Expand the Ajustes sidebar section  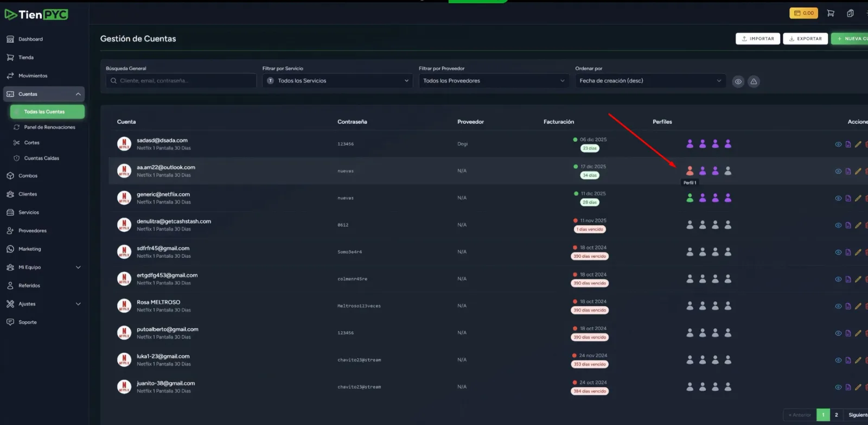click(x=44, y=304)
